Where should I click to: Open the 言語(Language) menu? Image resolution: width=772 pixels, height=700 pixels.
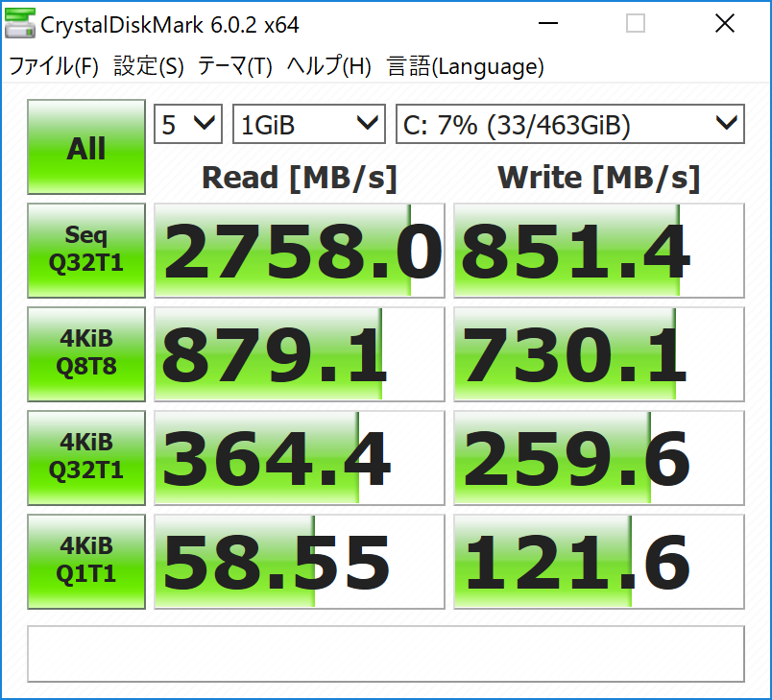point(466,66)
